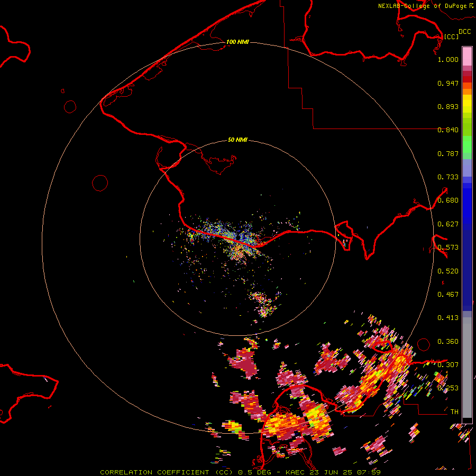Pick the light pink swatch beside 1.000
The height and width of the screenshot is (476, 476).
pyautogui.click(x=467, y=57)
